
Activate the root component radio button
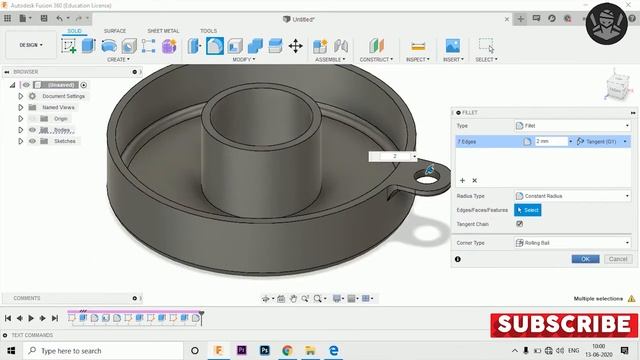pos(84,85)
